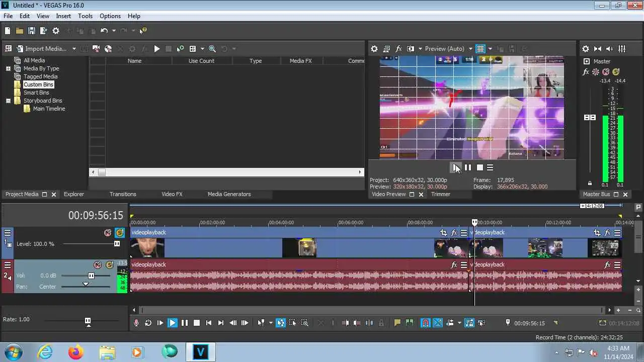Open project properties gear in the main toolbar
The height and width of the screenshot is (362, 644).
(56, 31)
